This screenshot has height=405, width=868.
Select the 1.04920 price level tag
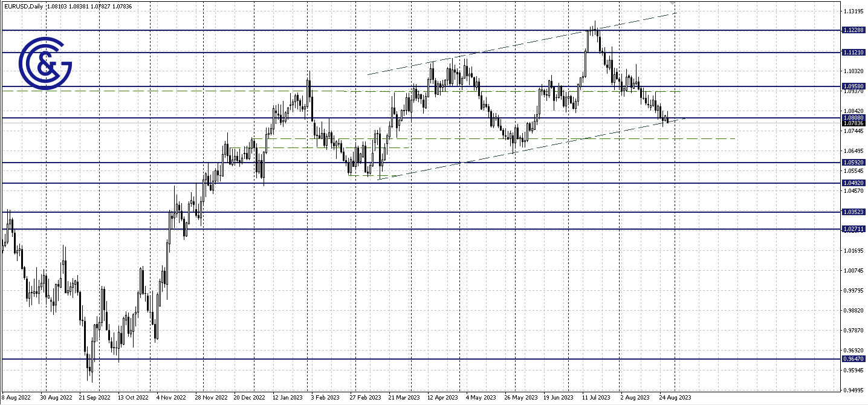(x=853, y=182)
